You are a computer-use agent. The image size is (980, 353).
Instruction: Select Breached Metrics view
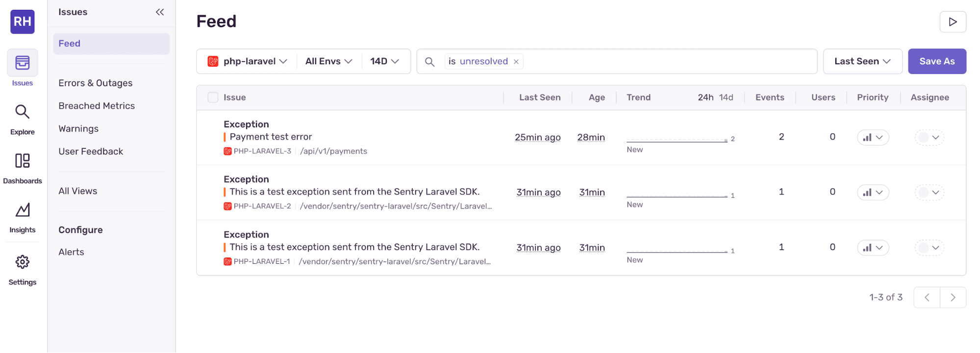click(x=97, y=106)
